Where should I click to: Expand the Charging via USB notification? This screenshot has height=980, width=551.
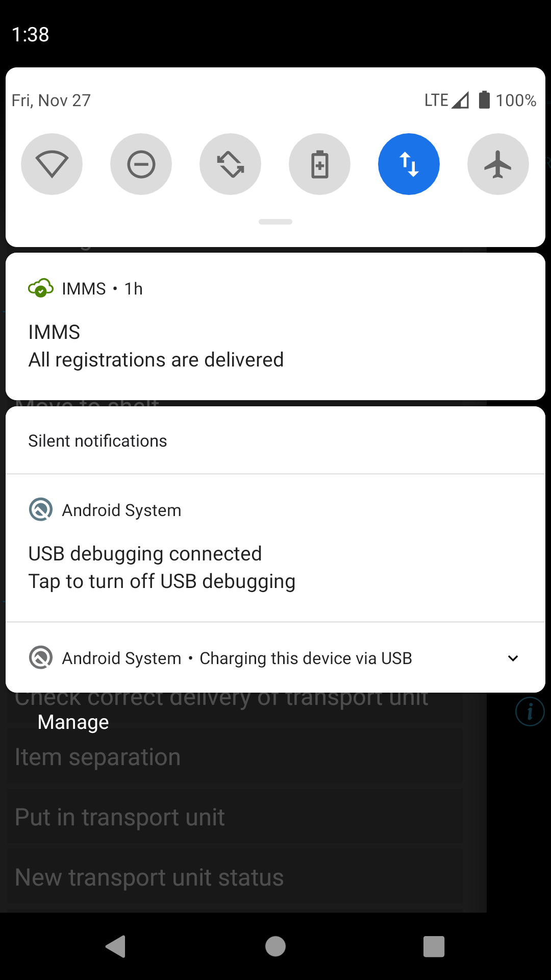(x=513, y=658)
